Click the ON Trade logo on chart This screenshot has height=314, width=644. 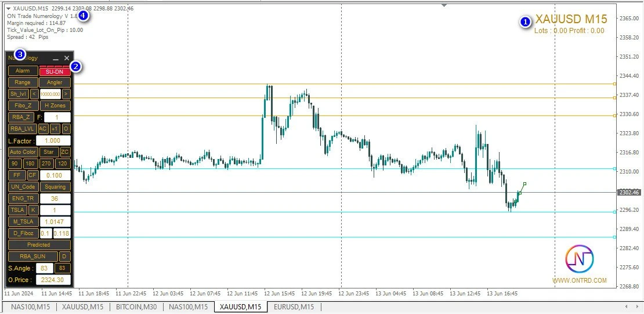(x=580, y=259)
